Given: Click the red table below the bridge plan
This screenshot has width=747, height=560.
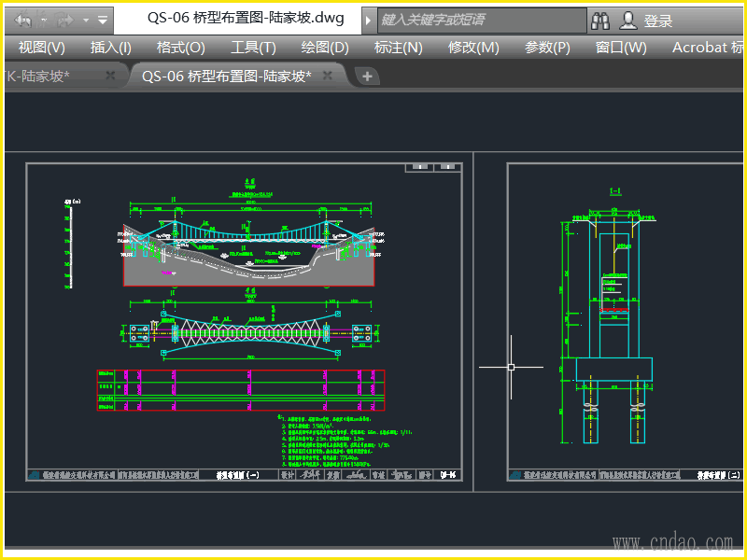Looking at the screenshot, I should (241, 389).
